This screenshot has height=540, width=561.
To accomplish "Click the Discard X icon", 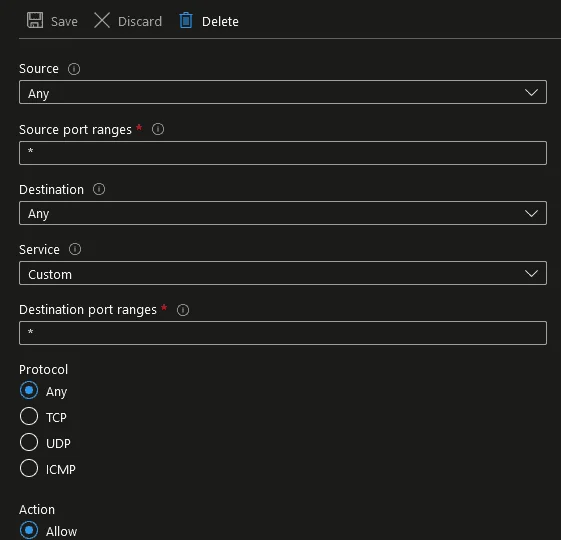I will (x=102, y=20).
